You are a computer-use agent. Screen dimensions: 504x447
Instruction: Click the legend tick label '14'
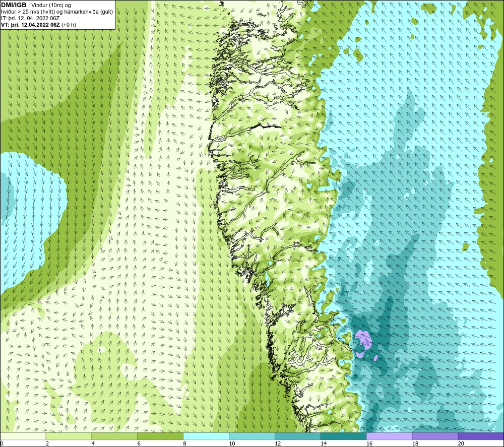coord(324,443)
